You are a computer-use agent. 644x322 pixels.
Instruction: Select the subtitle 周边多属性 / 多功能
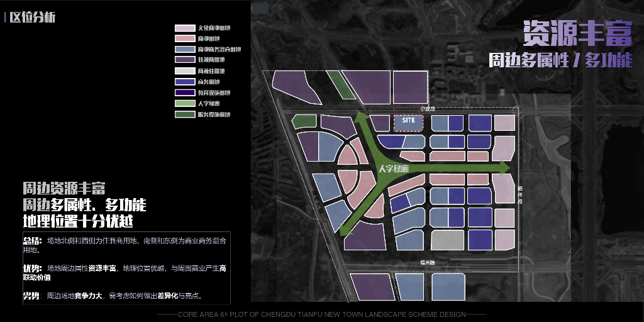[x=560, y=60]
